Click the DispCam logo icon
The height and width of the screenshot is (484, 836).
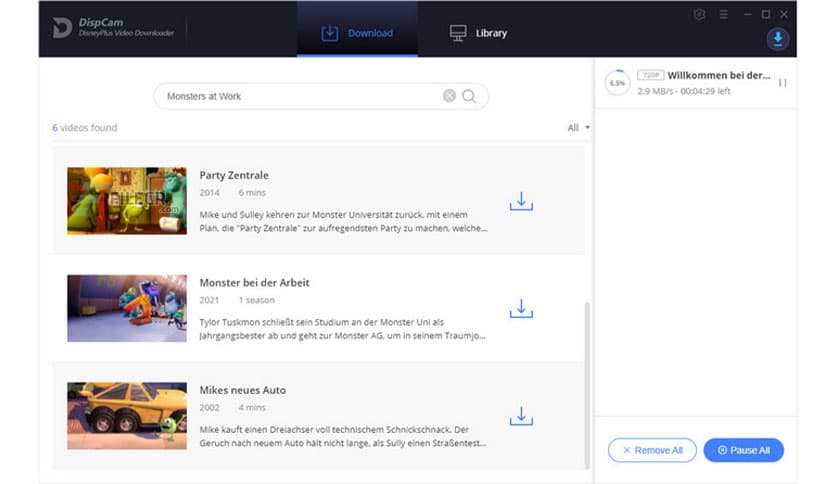tap(62, 28)
